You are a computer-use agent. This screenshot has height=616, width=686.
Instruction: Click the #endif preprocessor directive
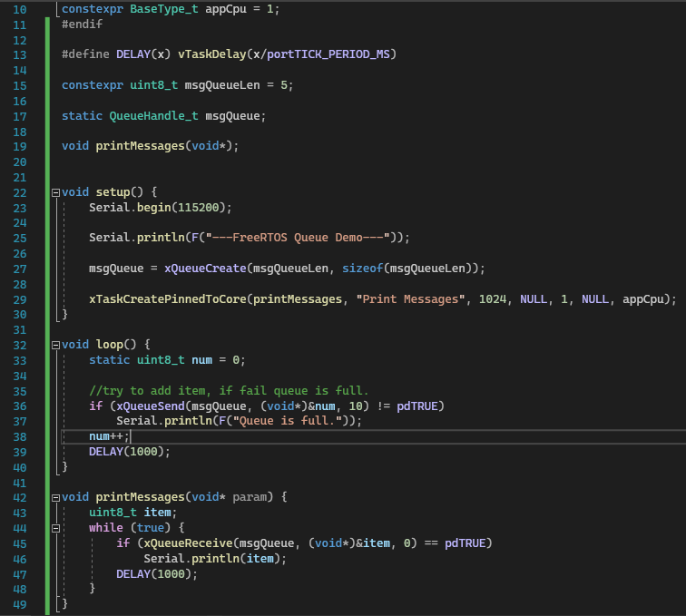point(82,24)
